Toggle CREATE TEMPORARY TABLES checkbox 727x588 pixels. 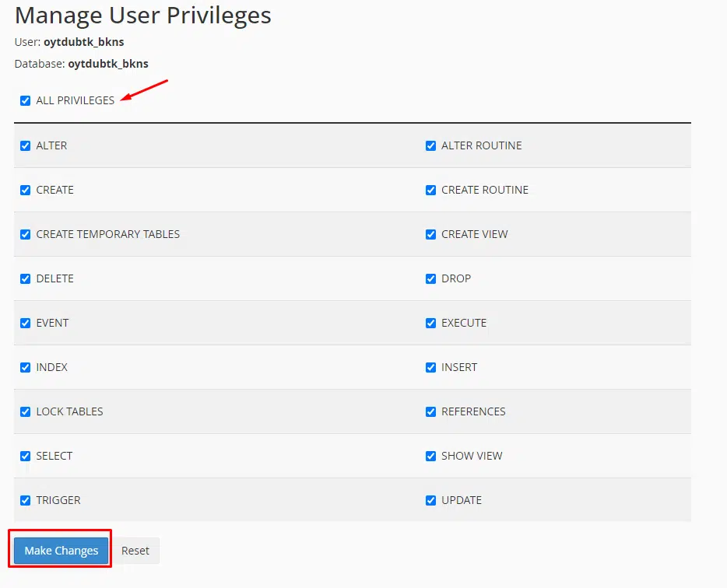click(26, 234)
